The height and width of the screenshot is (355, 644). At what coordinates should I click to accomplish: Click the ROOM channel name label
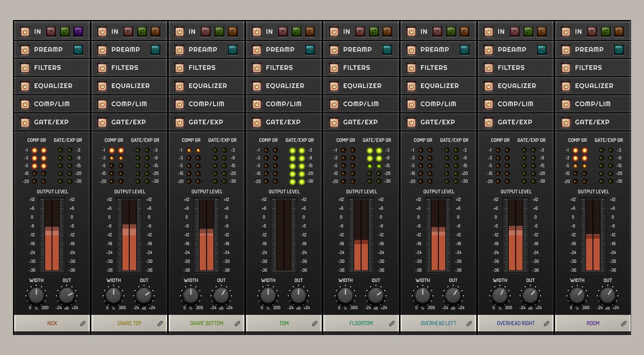tap(593, 323)
